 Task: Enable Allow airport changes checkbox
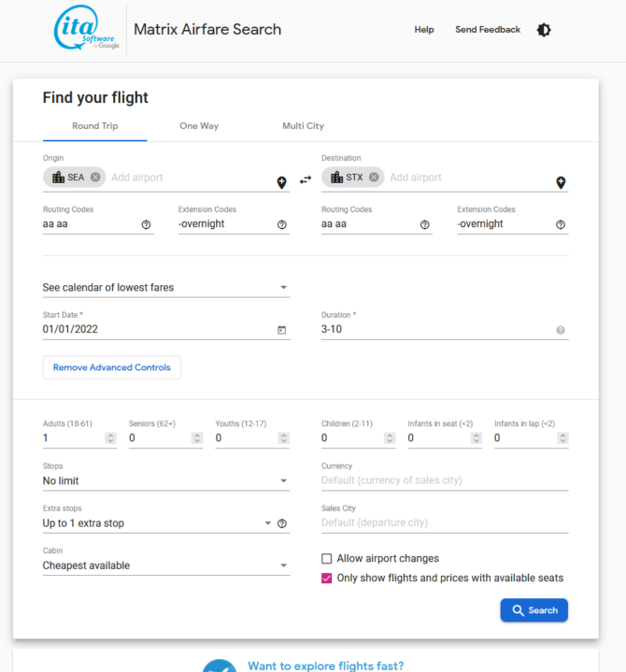326,558
